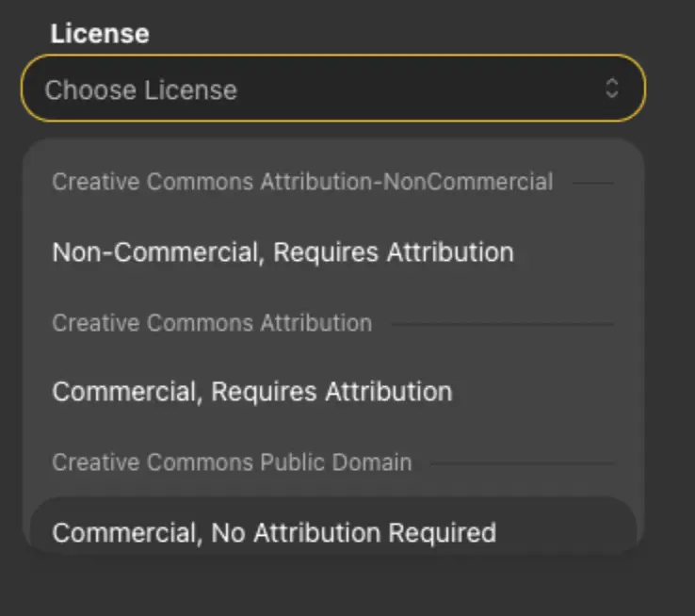The image size is (695, 616).
Task: Click the Creative Commons Attribution group header
Action: point(212,323)
